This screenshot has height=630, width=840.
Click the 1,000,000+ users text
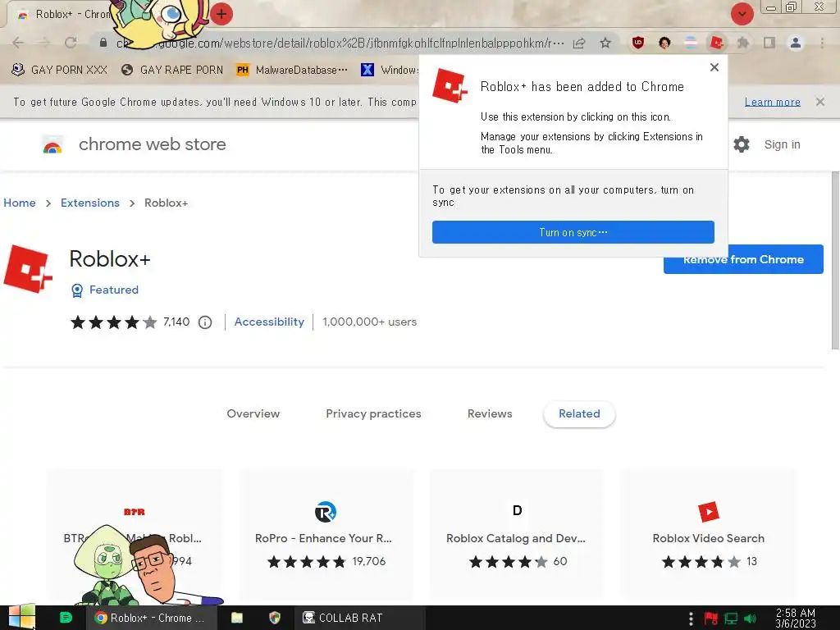pyautogui.click(x=370, y=322)
